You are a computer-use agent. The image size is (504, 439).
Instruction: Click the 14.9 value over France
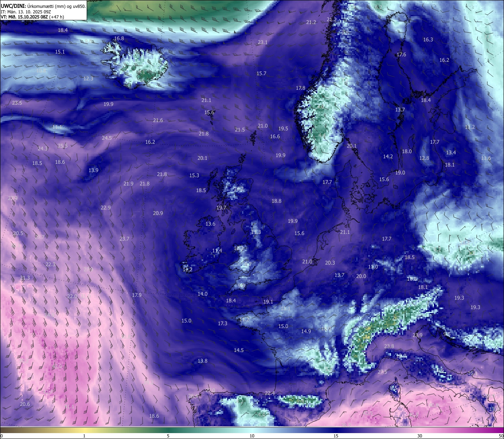(306, 332)
